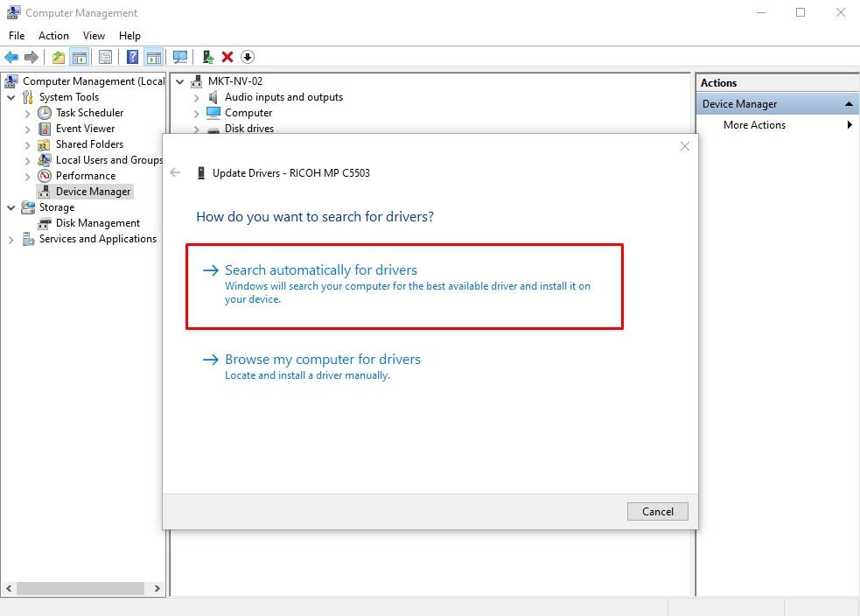This screenshot has width=860, height=616.
Task: Select Computer Management (Local) root node
Action: pos(94,81)
